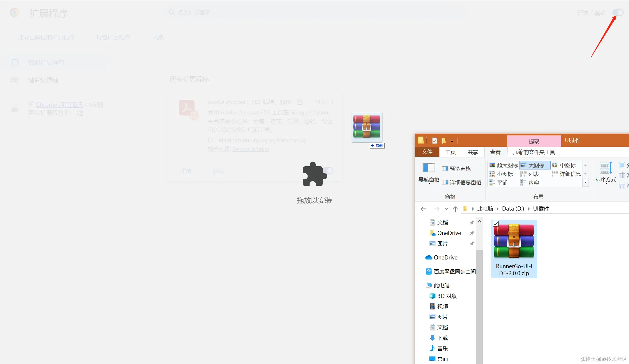Select the RunnerGo-UI-IDE-2.0.0.zip file thumbnail
The height and width of the screenshot is (364, 629).
pos(514,241)
